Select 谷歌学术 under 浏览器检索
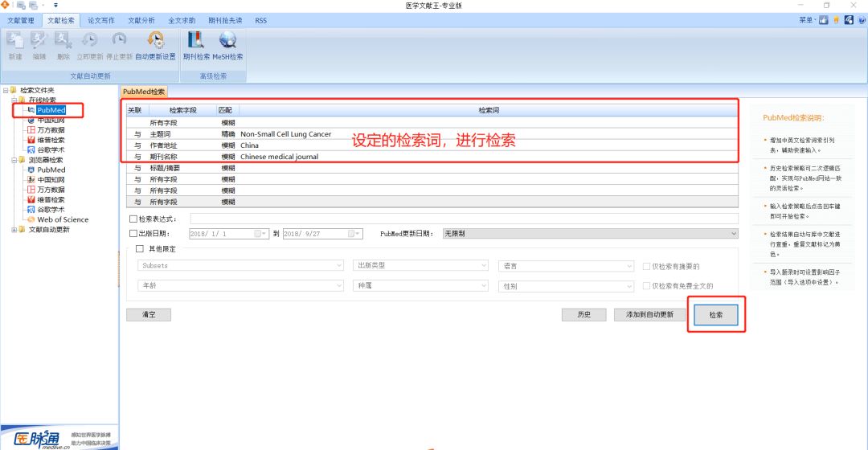This screenshot has height=450, width=868. tap(51, 210)
